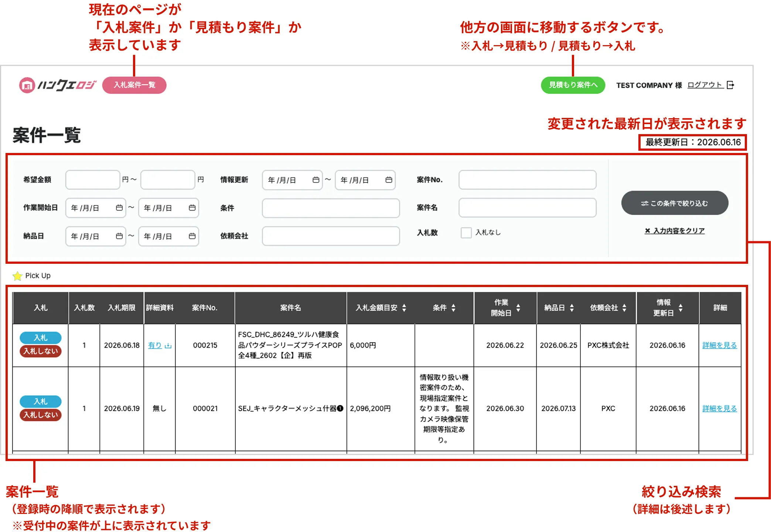771x532 pixels.
Task: Open calendar icon for 作業開始日 start date
Action: coord(119,208)
